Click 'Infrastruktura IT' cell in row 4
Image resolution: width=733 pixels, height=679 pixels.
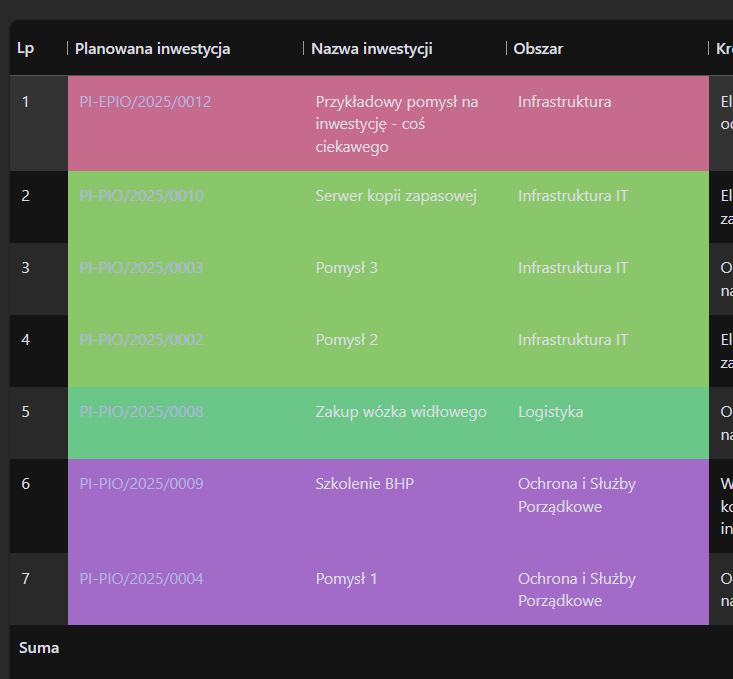608,351
